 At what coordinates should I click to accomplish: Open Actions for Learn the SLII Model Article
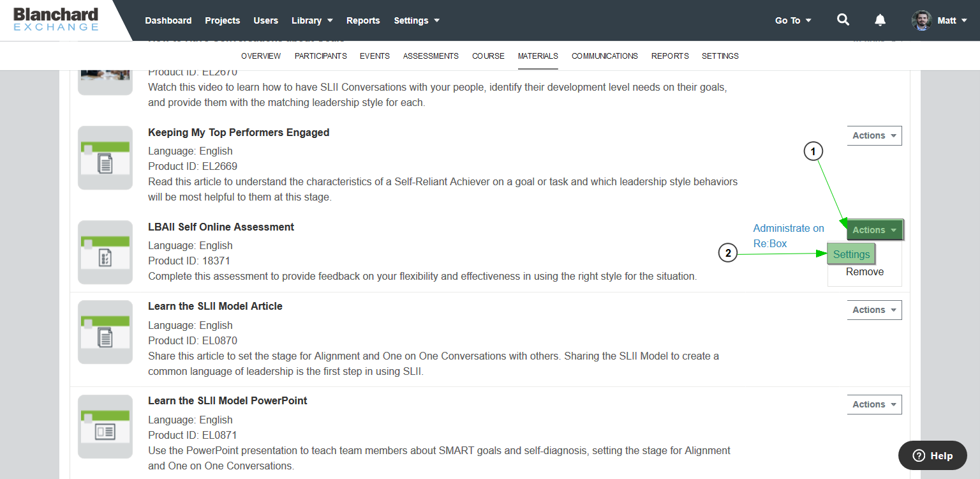coord(874,310)
